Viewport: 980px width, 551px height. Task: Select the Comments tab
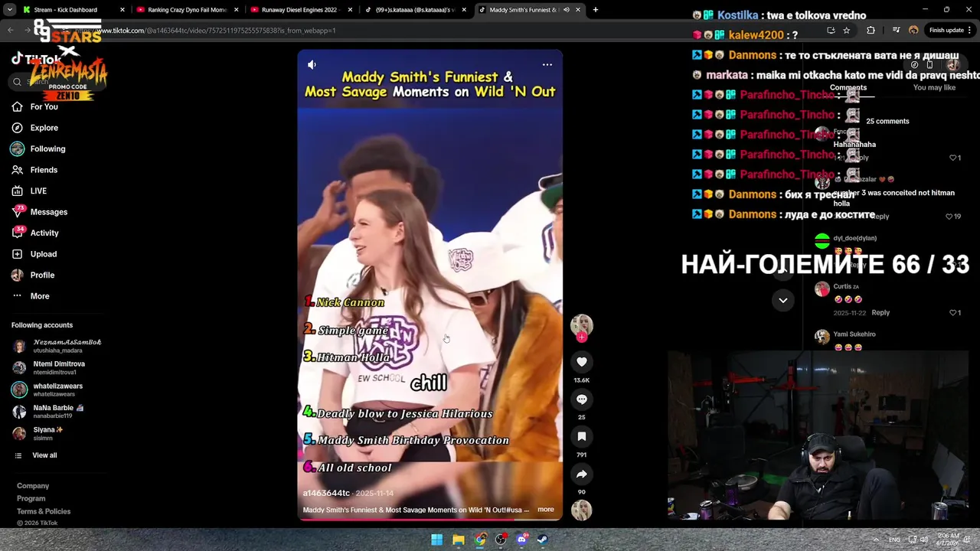click(848, 88)
